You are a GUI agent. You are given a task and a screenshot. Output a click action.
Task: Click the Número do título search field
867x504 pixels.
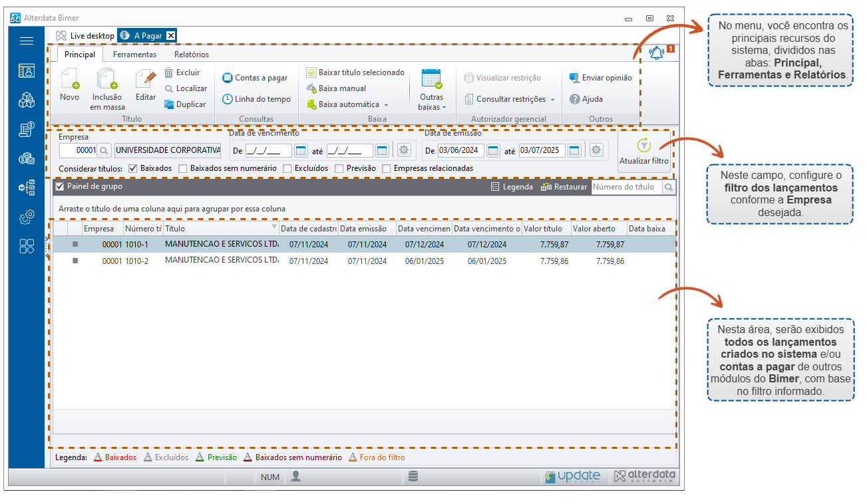pos(627,188)
